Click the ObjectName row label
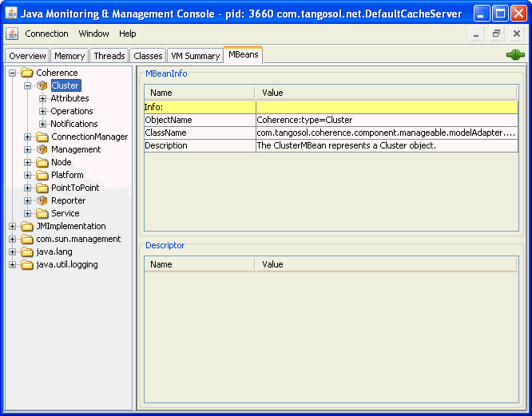The height and width of the screenshot is (416, 532). coord(200,120)
